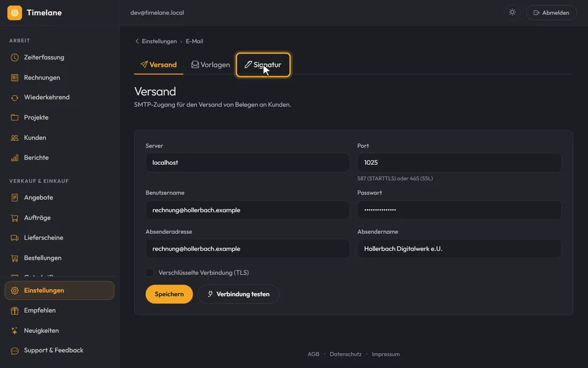
Task: Focus the Port field showing 1025
Action: (x=459, y=163)
